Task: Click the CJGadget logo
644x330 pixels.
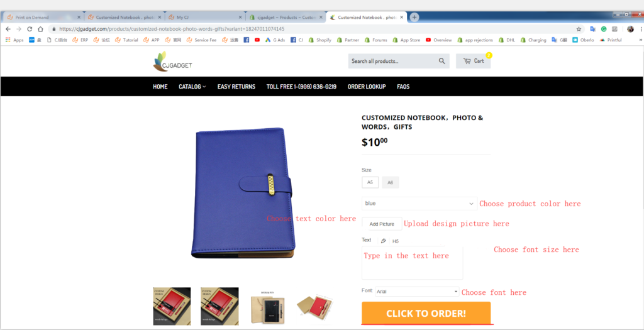Action: click(x=172, y=62)
